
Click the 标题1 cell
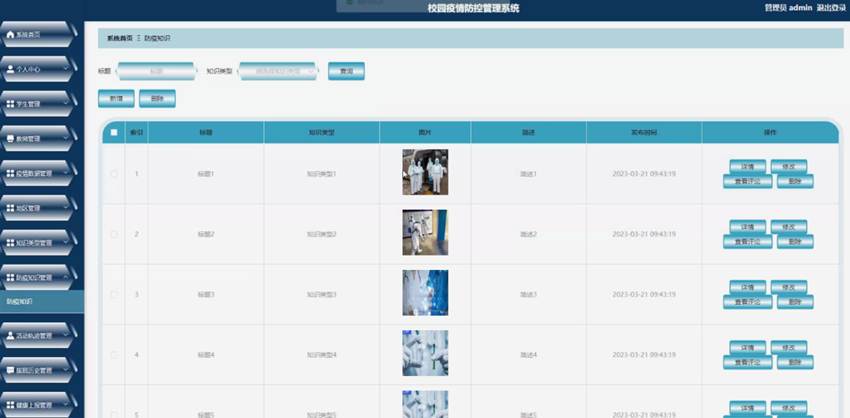click(206, 174)
